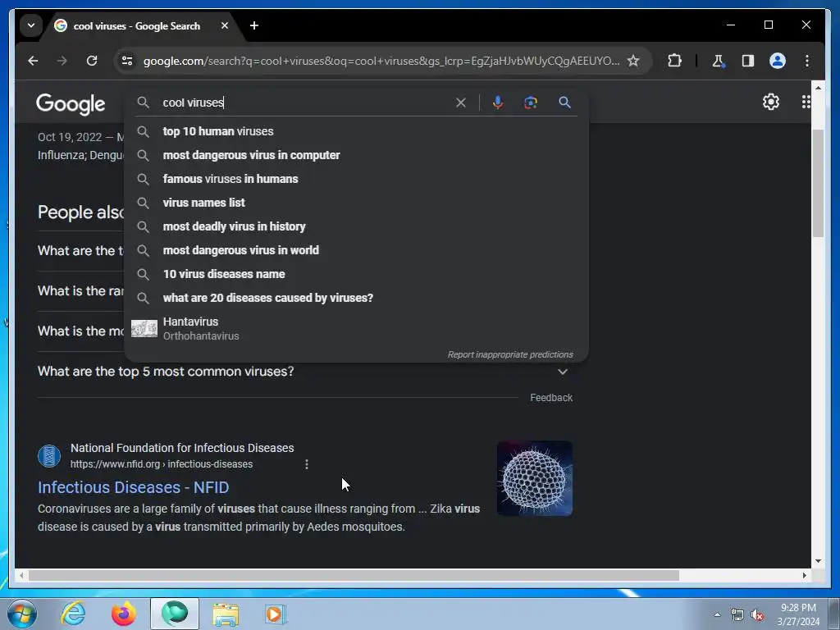Viewport: 840px width, 630px height.
Task: Click the browser back arrow
Action: pos(33,61)
